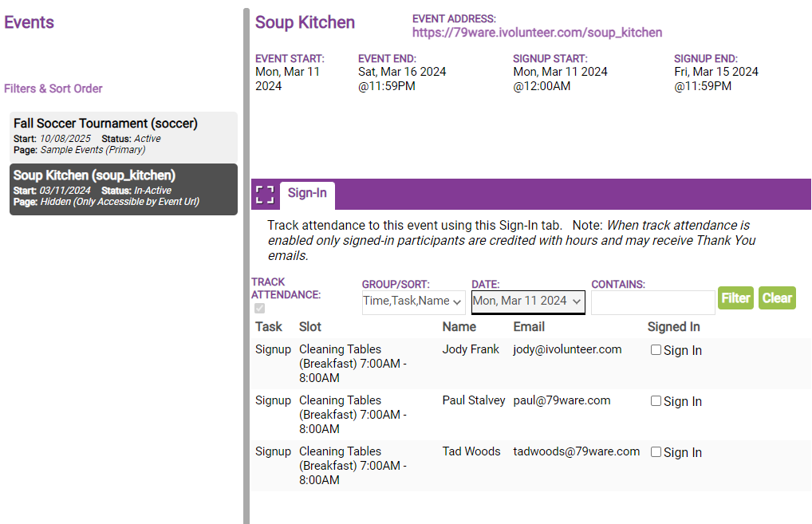The image size is (812, 524).
Task: Click the Signed In column header
Action: pos(673,326)
